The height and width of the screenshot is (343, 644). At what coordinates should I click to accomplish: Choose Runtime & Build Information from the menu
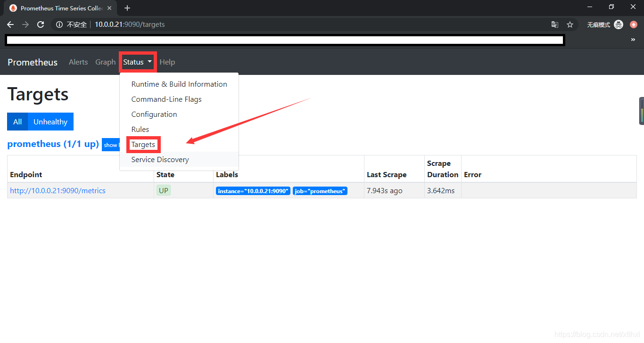[179, 84]
